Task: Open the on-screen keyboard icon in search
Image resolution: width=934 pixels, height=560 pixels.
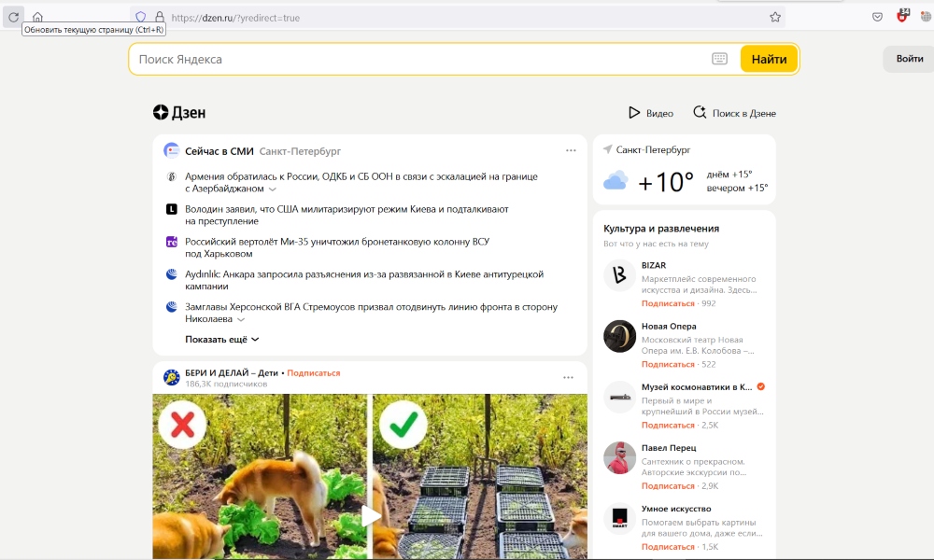Action: point(719,58)
